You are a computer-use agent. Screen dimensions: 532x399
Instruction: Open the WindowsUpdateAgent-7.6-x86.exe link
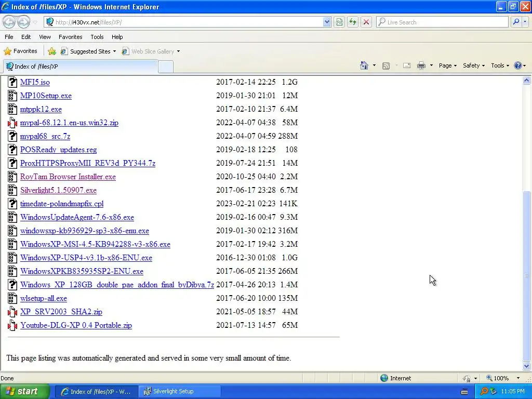coord(77,217)
